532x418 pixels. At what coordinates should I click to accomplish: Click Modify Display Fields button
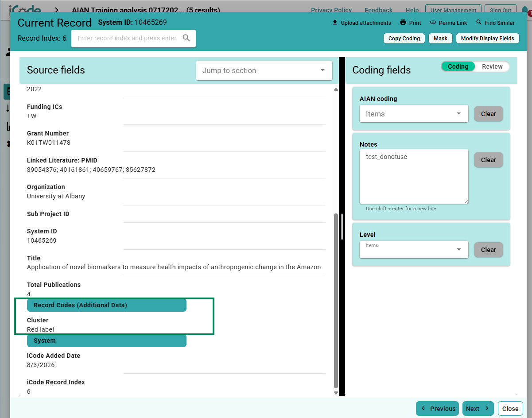coord(487,39)
